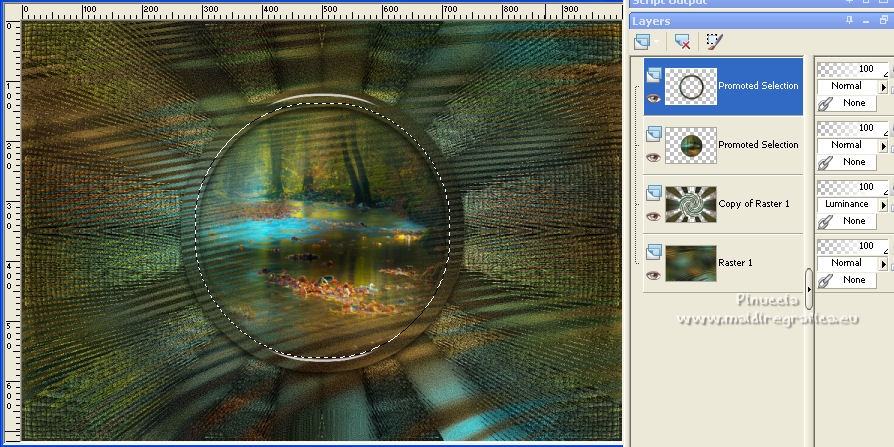
Task: Click the Promoted Selection name of the layer with the sphere thumbnail
Action: [758, 145]
